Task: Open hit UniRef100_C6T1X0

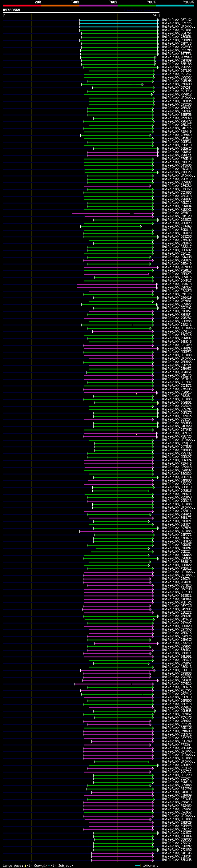Action: tap(177, 20)
